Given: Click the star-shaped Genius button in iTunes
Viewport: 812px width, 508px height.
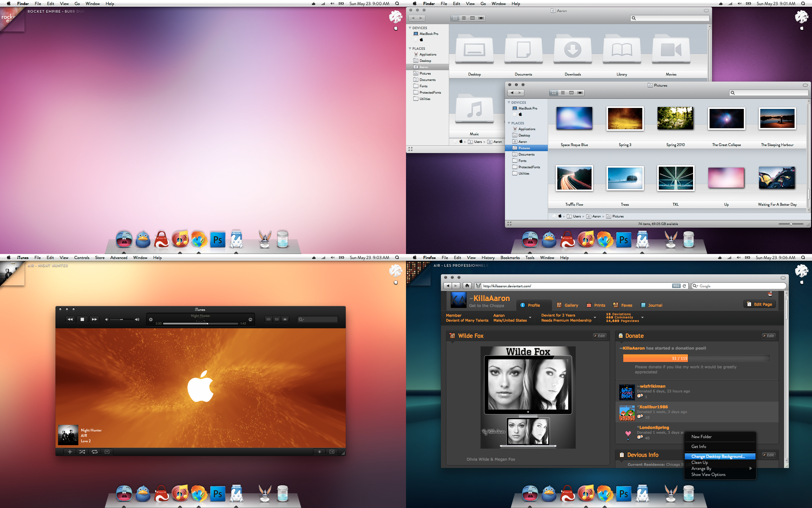Looking at the screenshot, I should tap(319, 451).
